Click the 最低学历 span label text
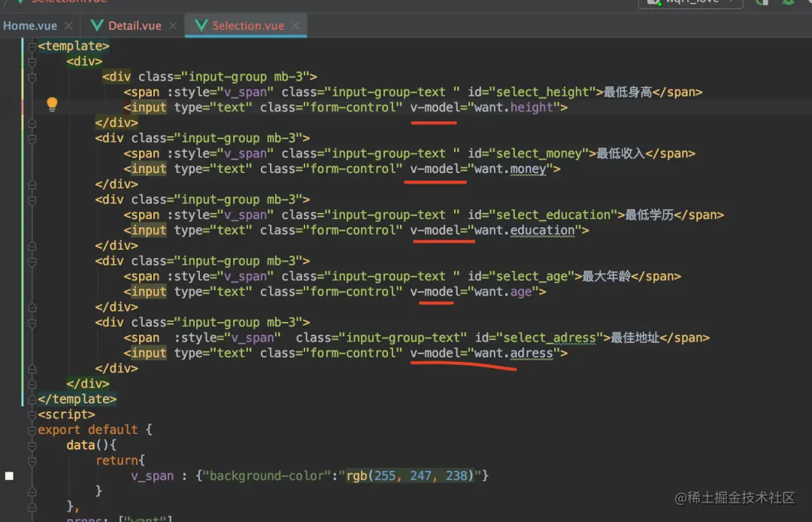 [650, 215]
